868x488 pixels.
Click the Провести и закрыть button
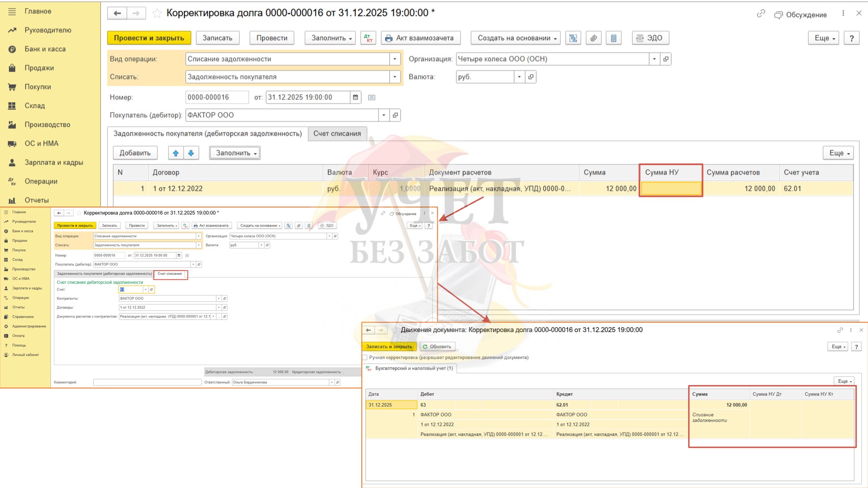[149, 38]
